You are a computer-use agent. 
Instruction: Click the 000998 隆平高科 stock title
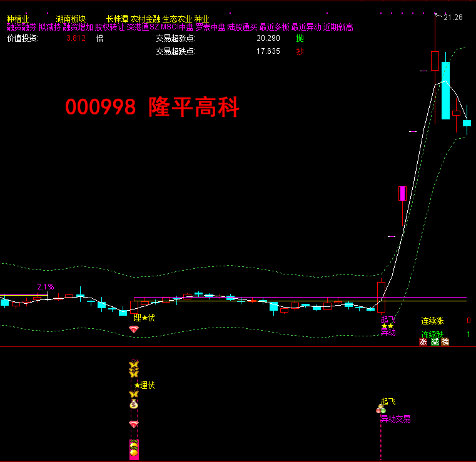tap(152, 108)
